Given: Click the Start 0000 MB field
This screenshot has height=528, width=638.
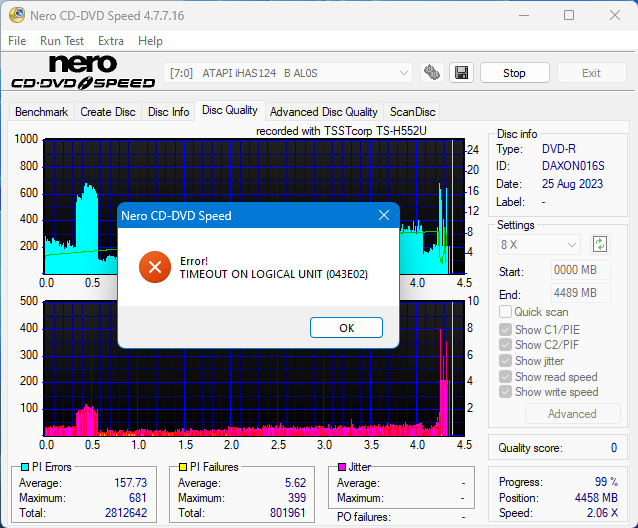Looking at the screenshot, I should point(581,270).
